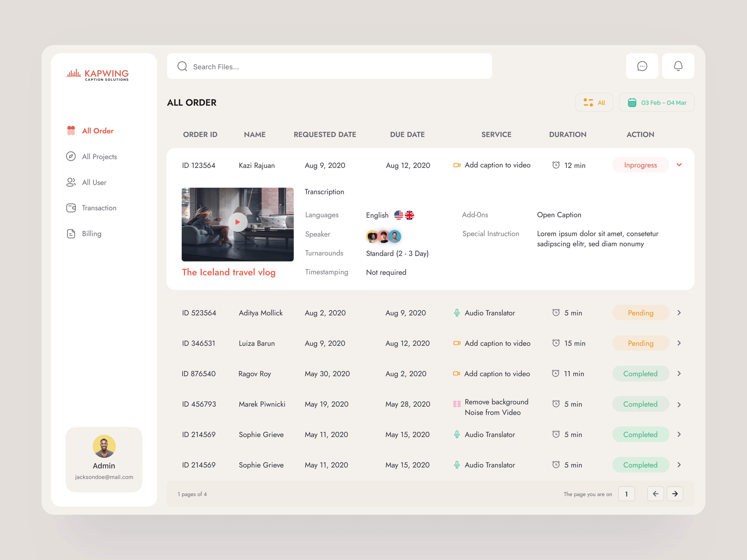This screenshot has height=560, width=747.
Task: Click the search magnifier icon
Action: pyautogui.click(x=182, y=66)
